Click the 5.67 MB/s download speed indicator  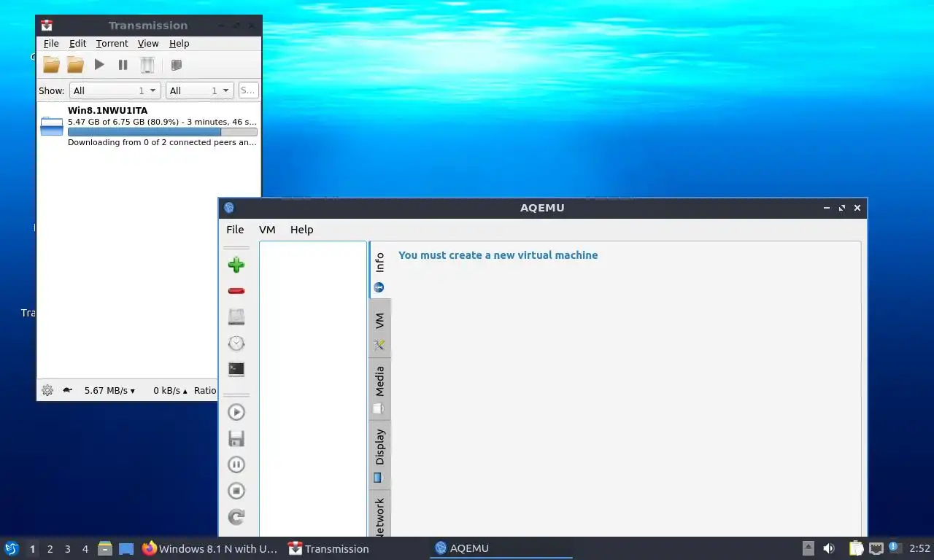tap(109, 390)
